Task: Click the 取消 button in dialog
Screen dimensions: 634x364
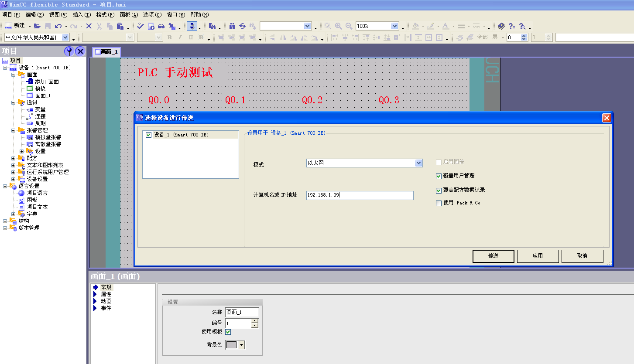Action: 582,256
